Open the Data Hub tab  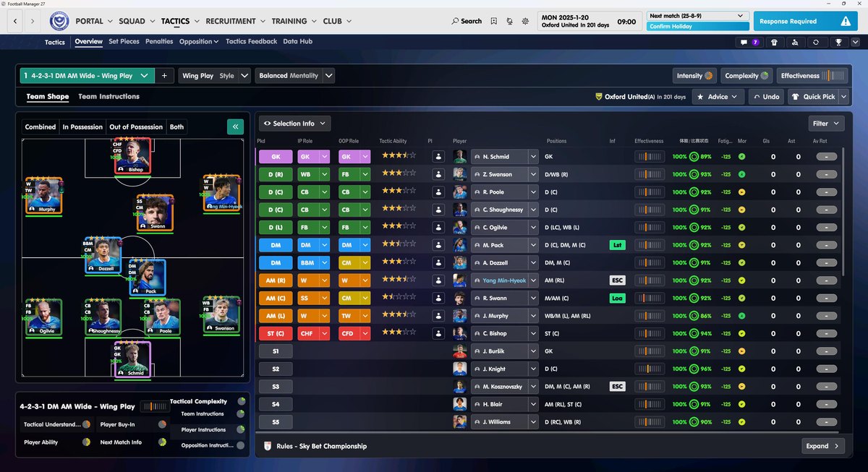click(x=297, y=42)
